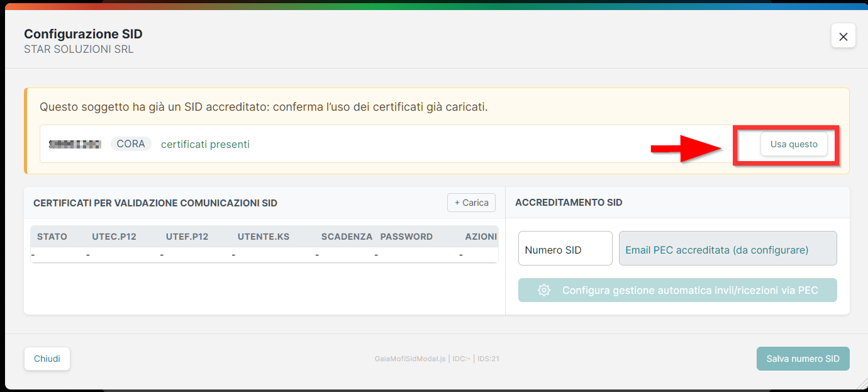
Task: Focus the Numero SID input field
Action: pyautogui.click(x=565, y=249)
